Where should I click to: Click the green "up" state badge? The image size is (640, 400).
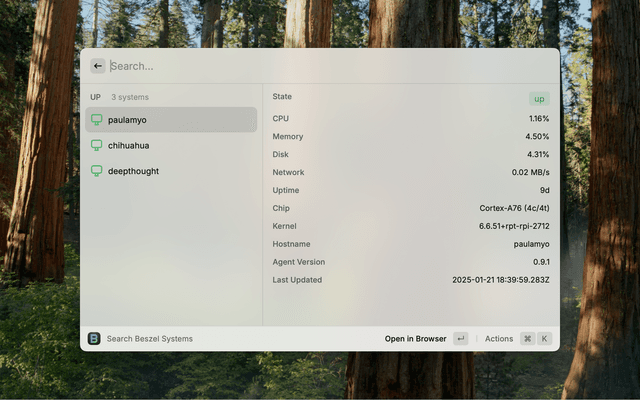pos(539,99)
